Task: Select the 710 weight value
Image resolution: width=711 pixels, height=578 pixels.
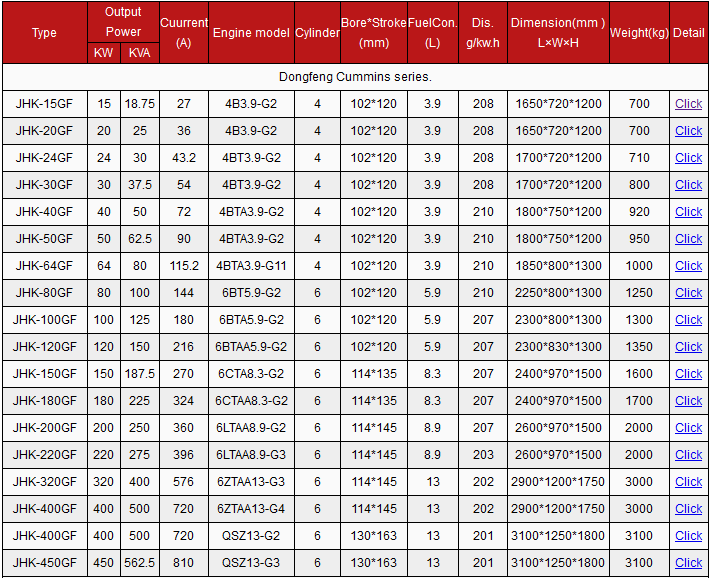Action: tap(639, 158)
